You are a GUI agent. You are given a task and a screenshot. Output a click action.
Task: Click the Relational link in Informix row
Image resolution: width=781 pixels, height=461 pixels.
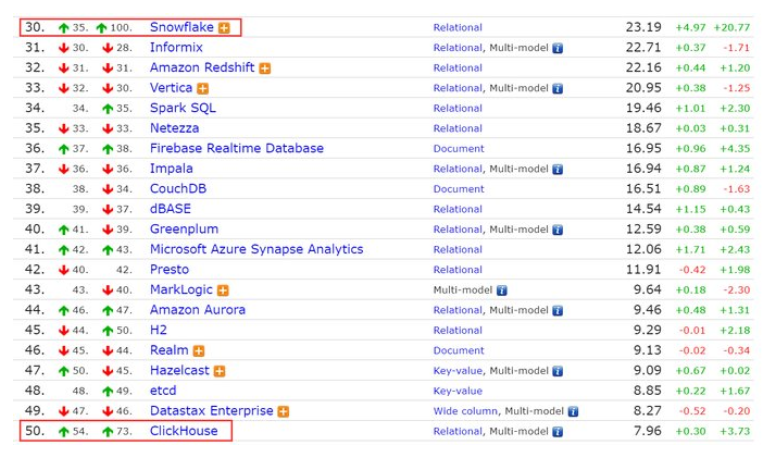pyautogui.click(x=458, y=48)
